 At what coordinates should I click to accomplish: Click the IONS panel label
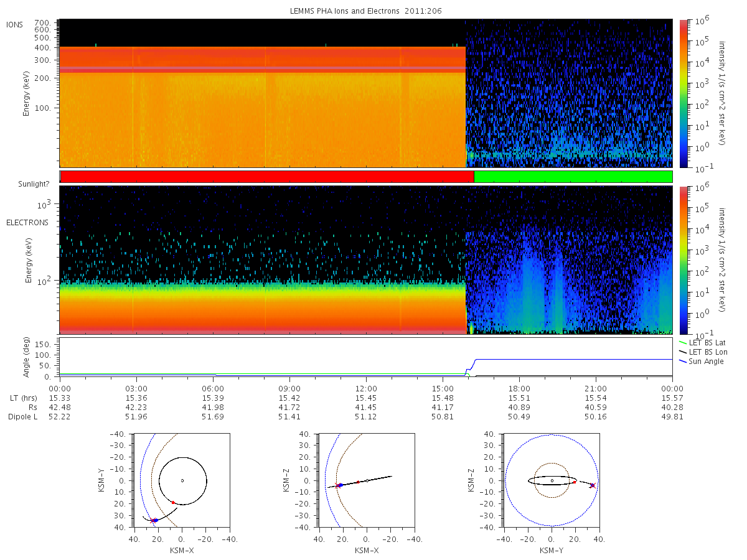pos(16,24)
